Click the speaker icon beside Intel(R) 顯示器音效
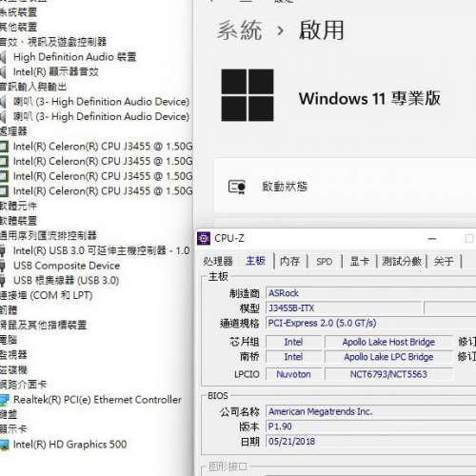This screenshot has height=476, width=476. tap(3, 72)
